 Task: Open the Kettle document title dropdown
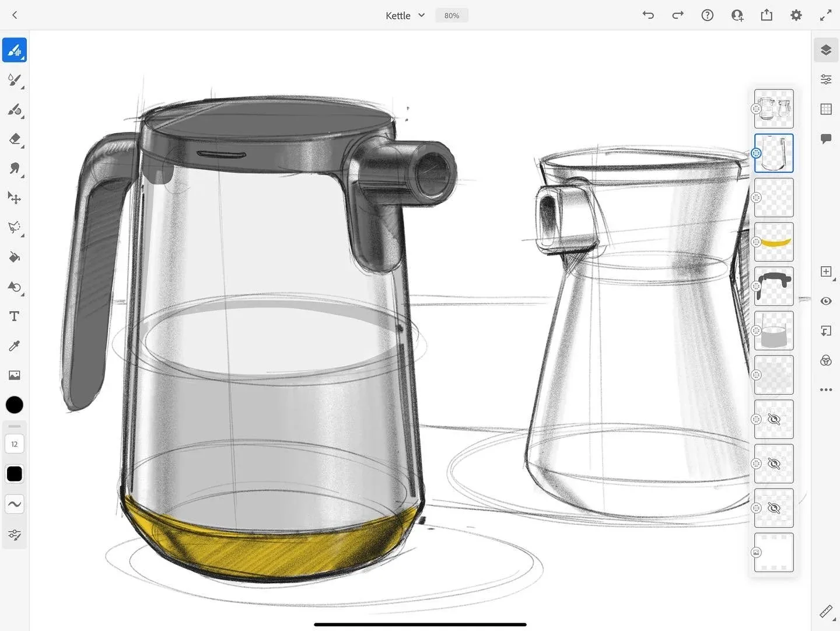pos(405,16)
